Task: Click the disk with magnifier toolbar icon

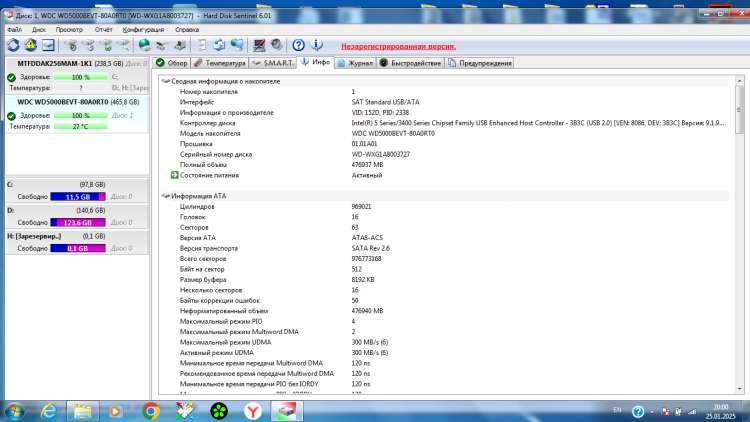Action: [123, 45]
